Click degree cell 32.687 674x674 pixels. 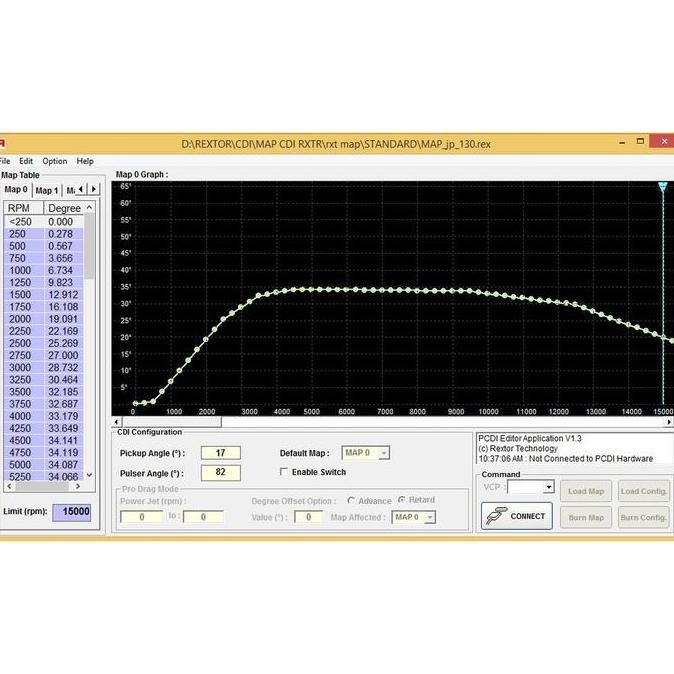[x=64, y=404]
